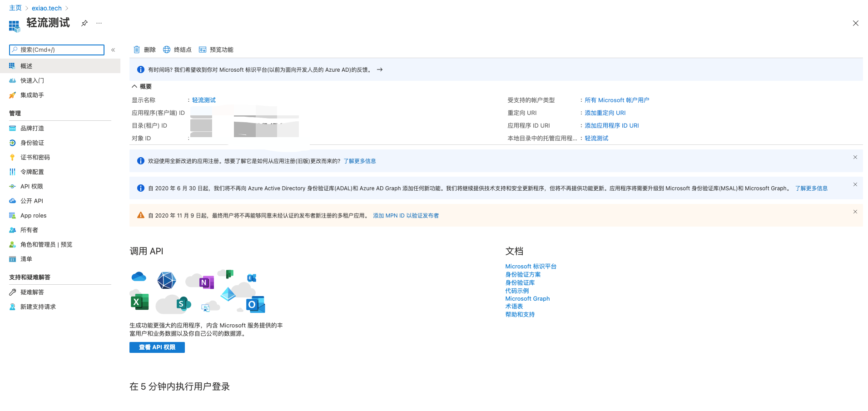The image size is (868, 411).
Task: Dismiss the publisher verification warning banner
Action: tap(855, 212)
